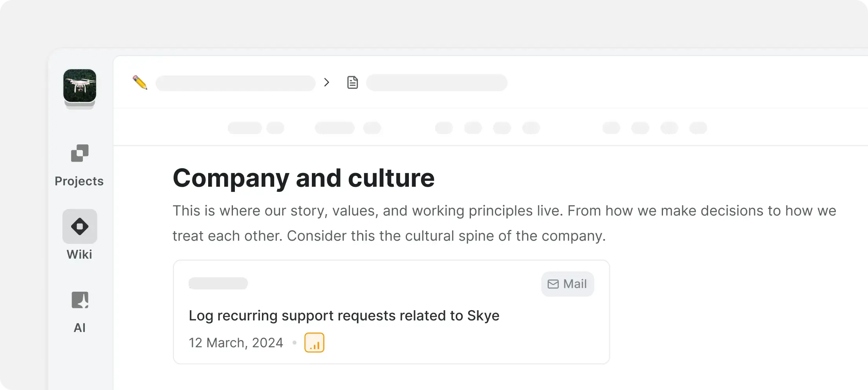Switch to the AI label
Image resolution: width=868 pixels, height=390 pixels.
[80, 328]
